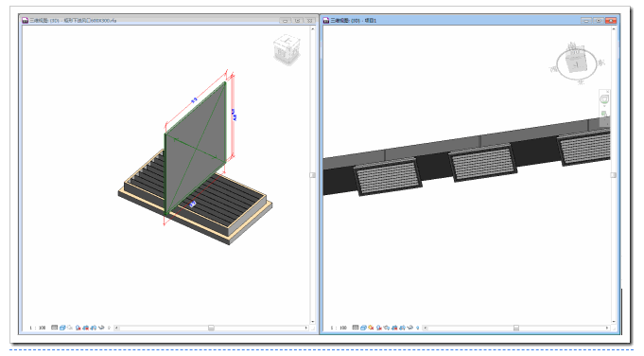The image size is (644, 356).
Task: Click the ViewCube in the family window
Action: pyautogui.click(x=287, y=50)
